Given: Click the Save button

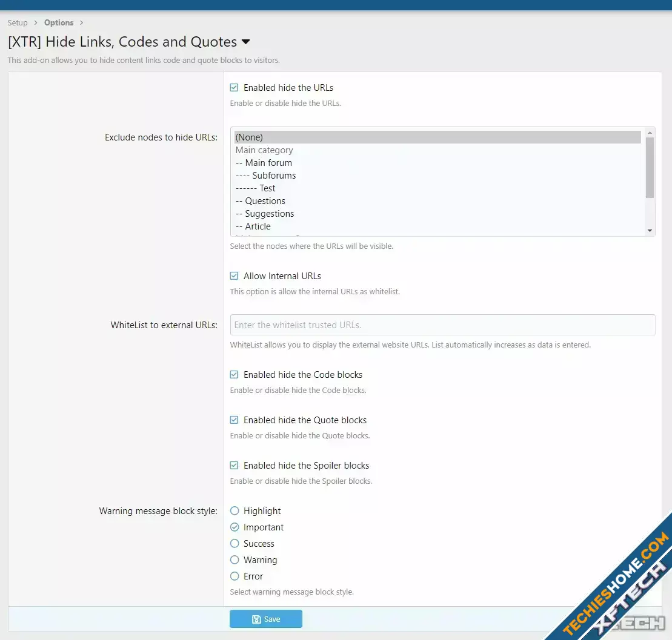Looking at the screenshot, I should [x=265, y=619].
